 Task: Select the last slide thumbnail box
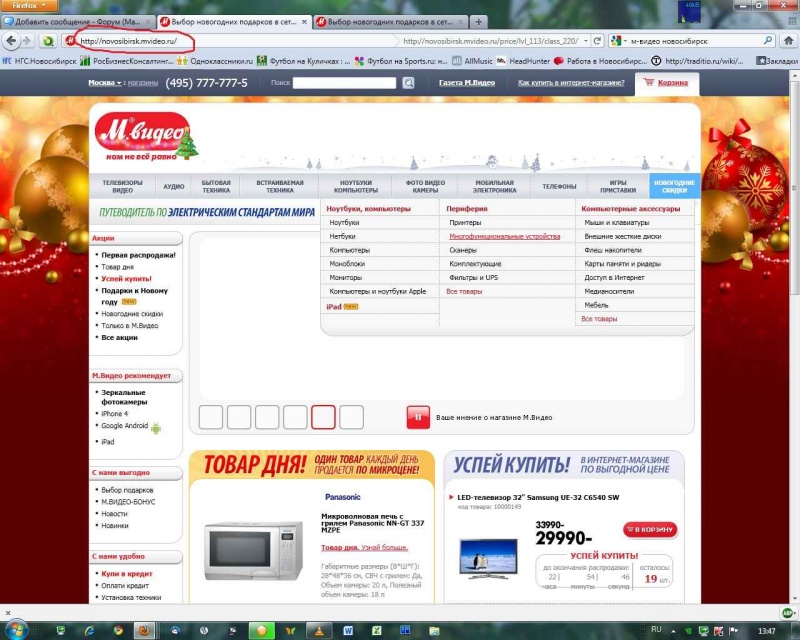[351, 417]
